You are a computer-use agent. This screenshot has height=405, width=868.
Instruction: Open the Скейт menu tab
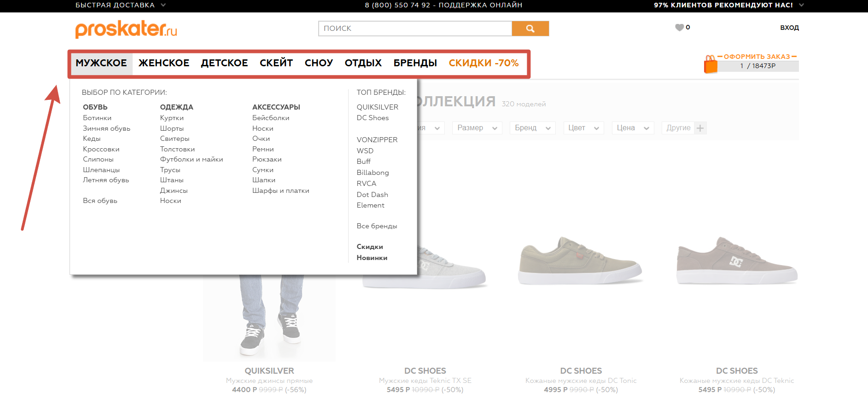pos(276,63)
